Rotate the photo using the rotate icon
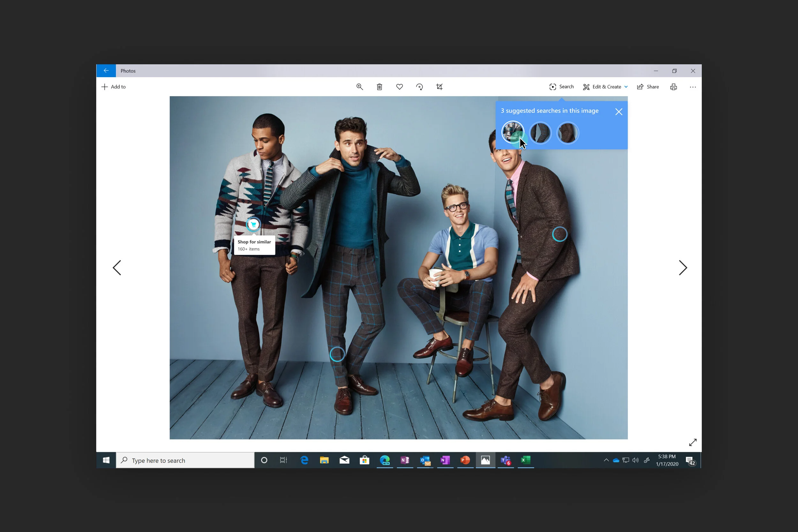This screenshot has width=798, height=532. [x=419, y=87]
